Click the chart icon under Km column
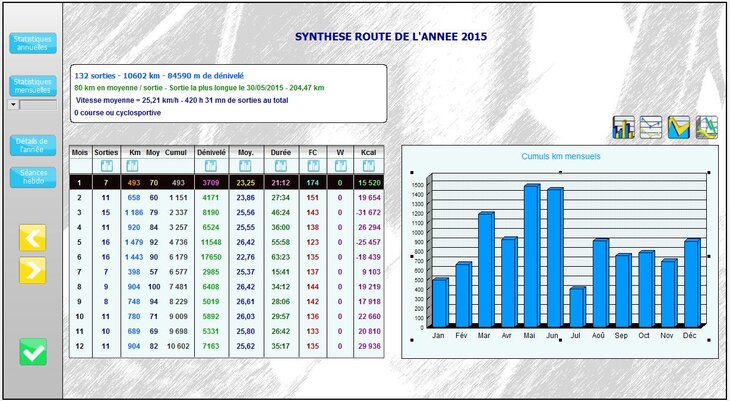Screen dimensions: 730x401 pos(133,166)
